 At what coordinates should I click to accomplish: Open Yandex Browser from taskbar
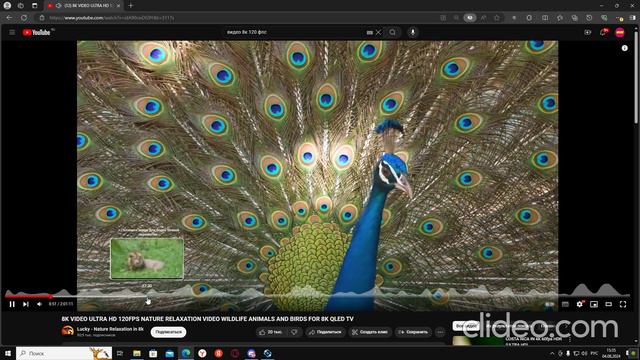202,353
